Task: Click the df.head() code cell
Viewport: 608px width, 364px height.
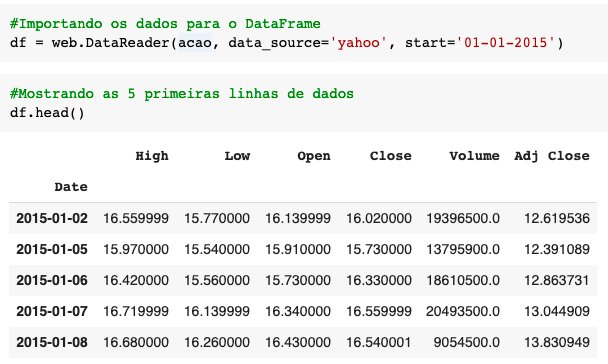Action: [x=304, y=103]
